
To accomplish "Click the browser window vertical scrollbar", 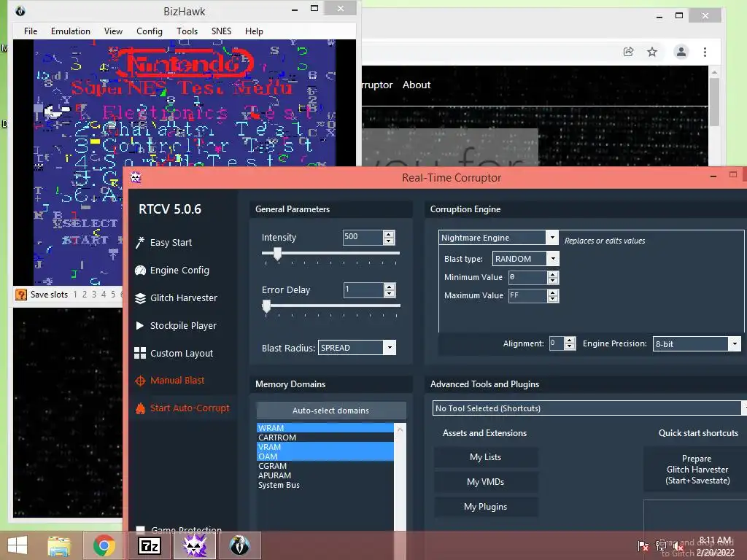I will click(714, 102).
